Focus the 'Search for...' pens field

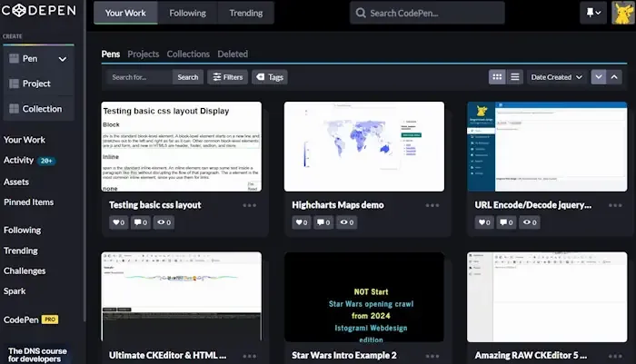[x=139, y=77]
